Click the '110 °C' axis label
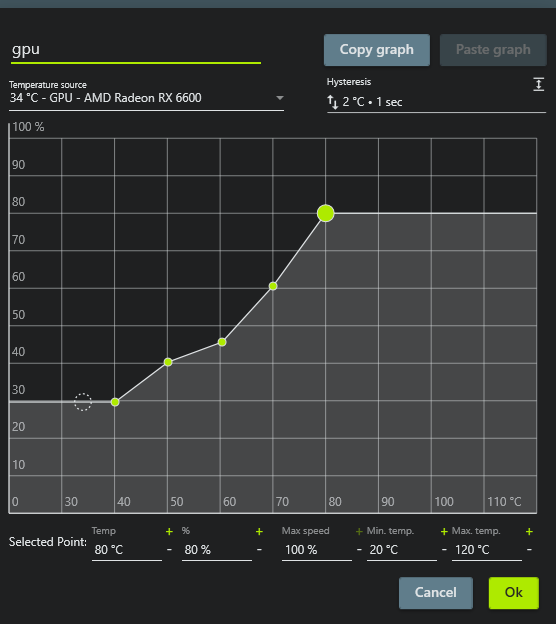 pos(504,502)
